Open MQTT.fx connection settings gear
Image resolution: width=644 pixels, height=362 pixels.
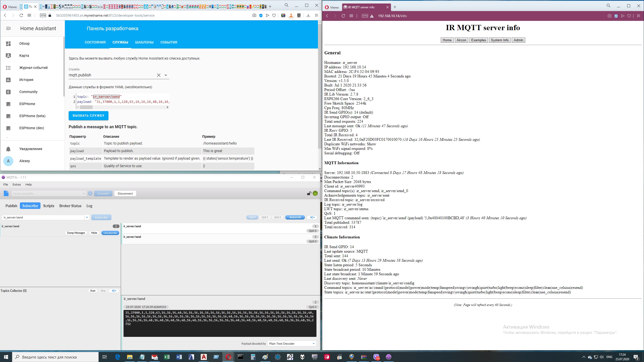[90, 193]
